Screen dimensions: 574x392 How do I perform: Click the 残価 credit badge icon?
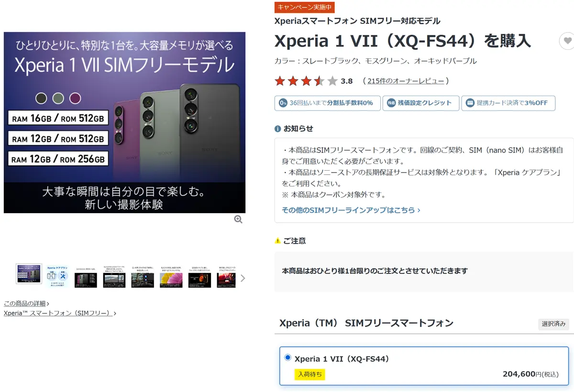(391, 103)
